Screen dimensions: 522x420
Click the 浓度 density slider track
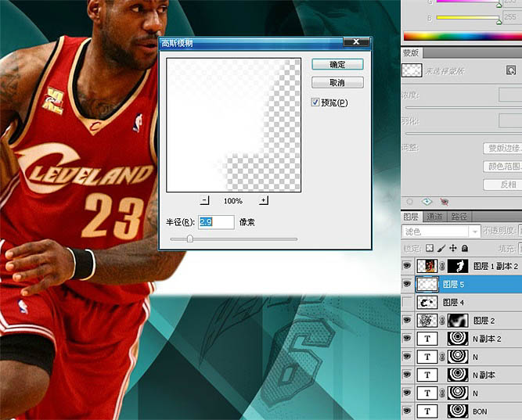click(463, 107)
